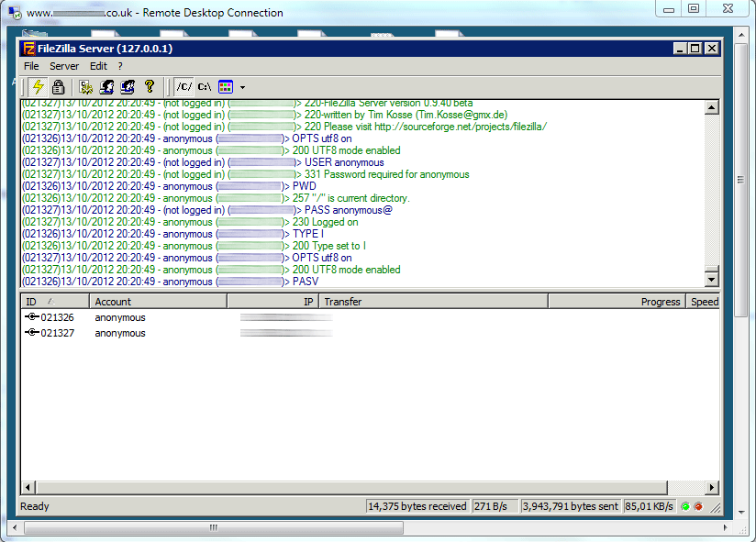
Task: Click log line ending with 'PASV'
Action: point(171,282)
